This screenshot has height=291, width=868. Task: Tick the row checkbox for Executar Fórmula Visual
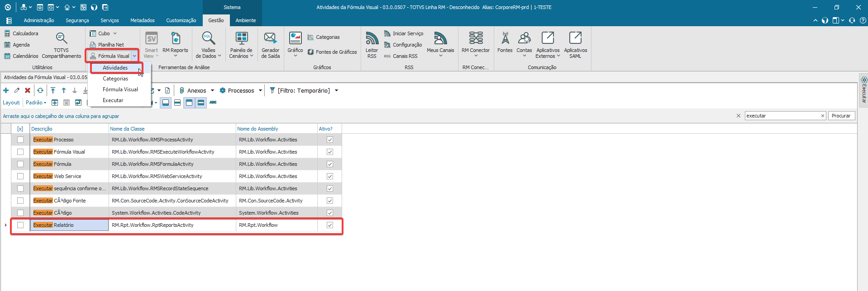(x=20, y=152)
